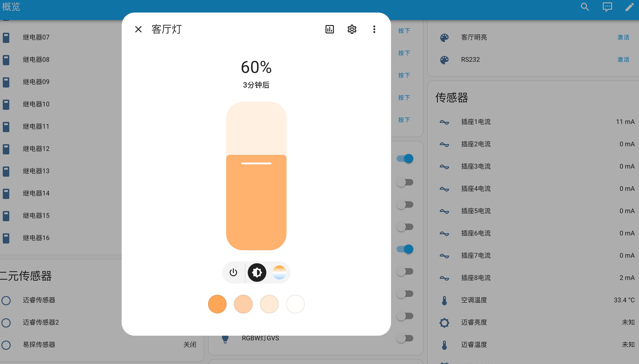Open the 继电器07 entity
The height and width of the screenshot is (364, 639).
(x=36, y=37)
